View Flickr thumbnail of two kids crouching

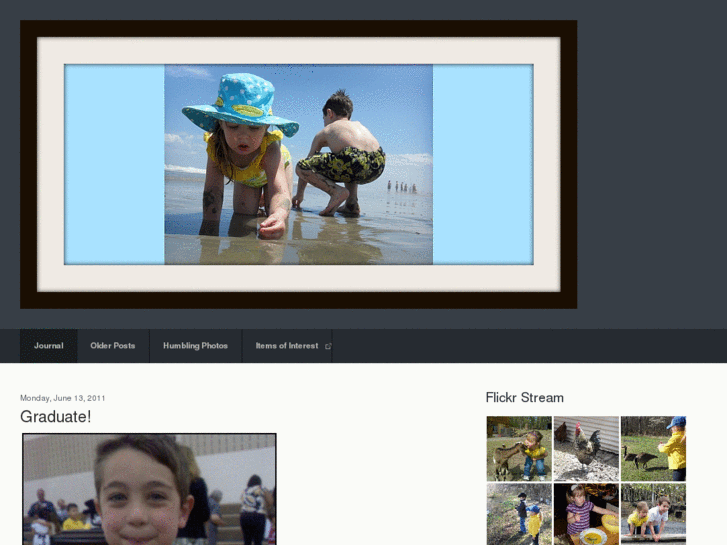pyautogui.click(x=653, y=514)
